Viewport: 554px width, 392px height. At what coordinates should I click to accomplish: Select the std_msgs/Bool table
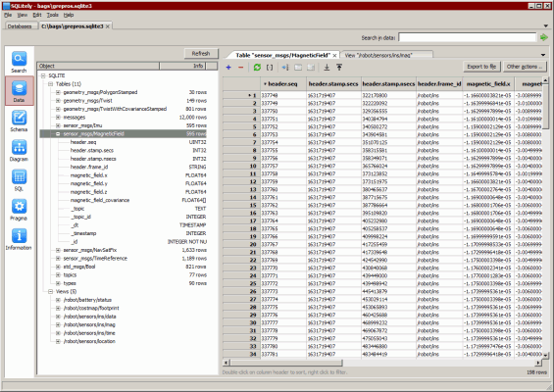tap(123, 267)
